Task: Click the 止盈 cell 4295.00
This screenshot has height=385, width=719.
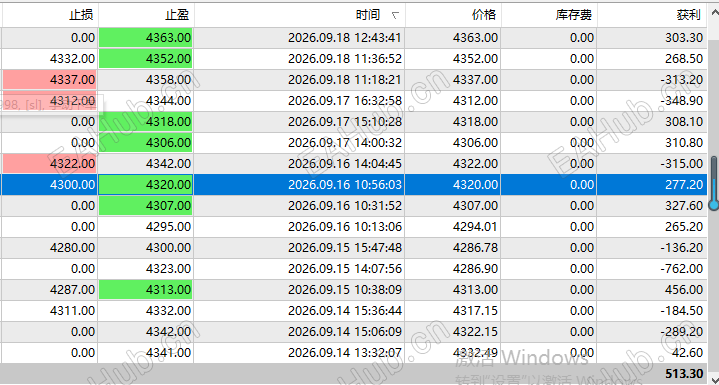Action: 146,227
